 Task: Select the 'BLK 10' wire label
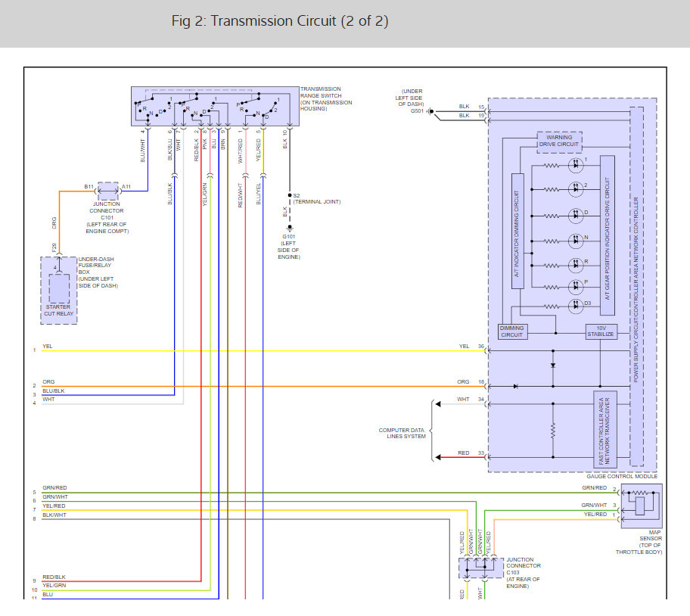coord(285,139)
